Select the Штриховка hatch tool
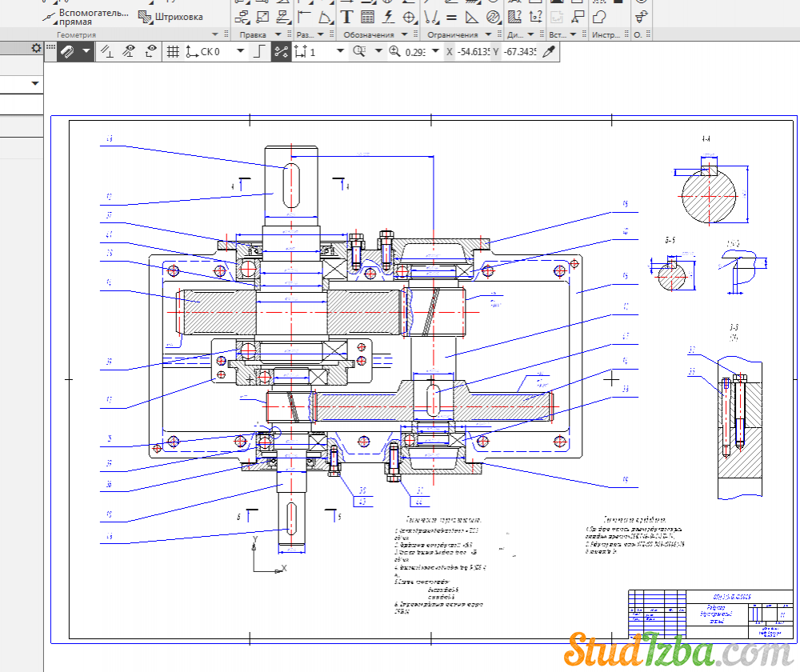This screenshot has height=672, width=800. coord(170,16)
